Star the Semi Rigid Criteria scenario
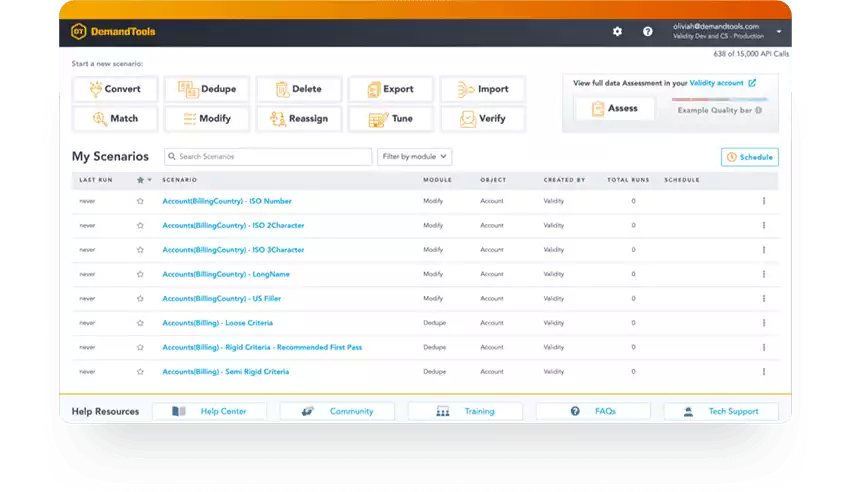Viewport: 852px width, 492px height. click(140, 372)
